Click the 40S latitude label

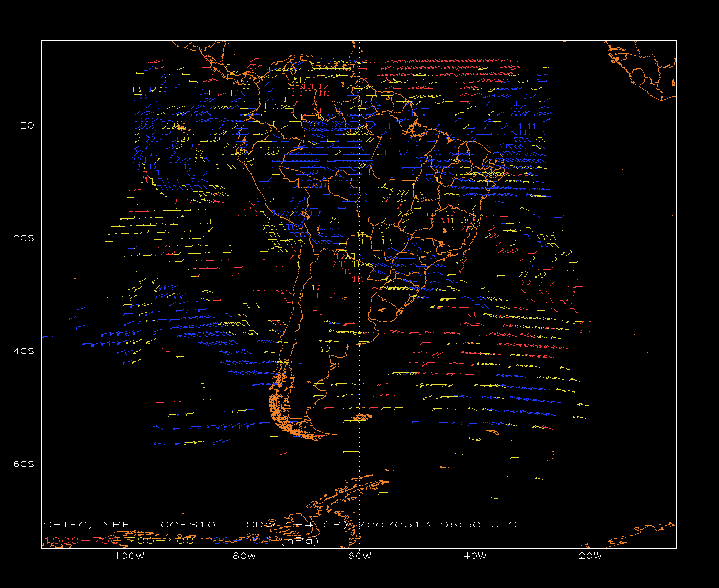24,351
